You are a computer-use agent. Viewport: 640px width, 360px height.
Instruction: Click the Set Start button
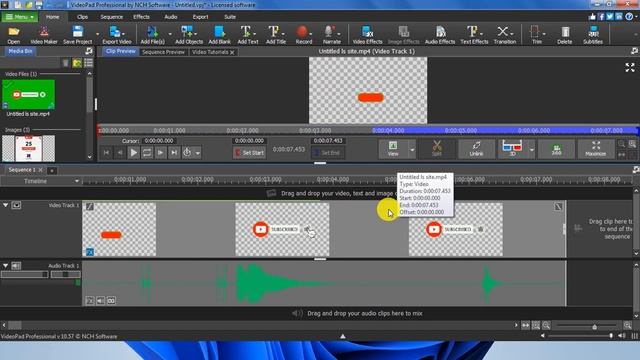click(x=249, y=153)
